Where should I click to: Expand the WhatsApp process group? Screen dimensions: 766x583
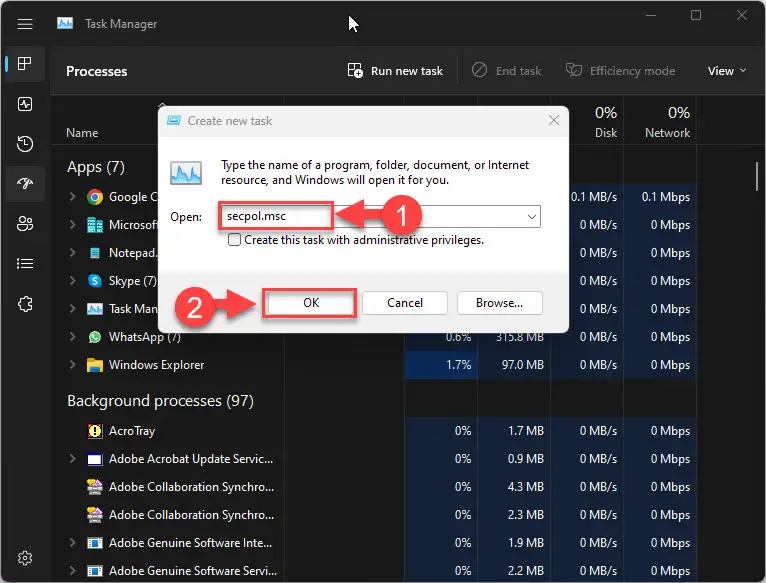(72, 337)
